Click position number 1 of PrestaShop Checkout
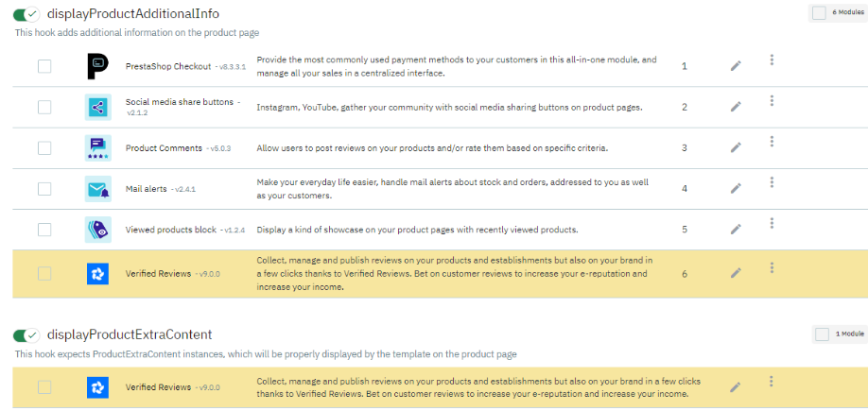This screenshot has height=411, width=868. 685,66
